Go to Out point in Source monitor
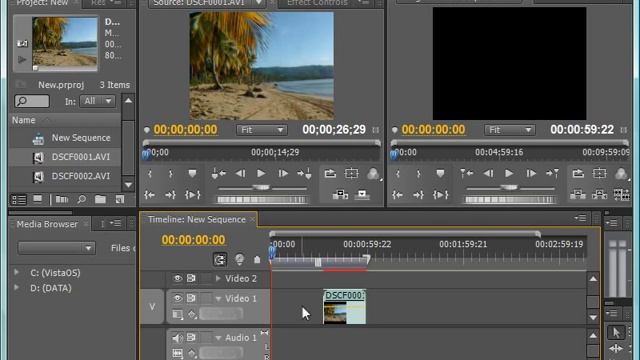The height and width of the screenshot is (360, 640). pos(170,195)
